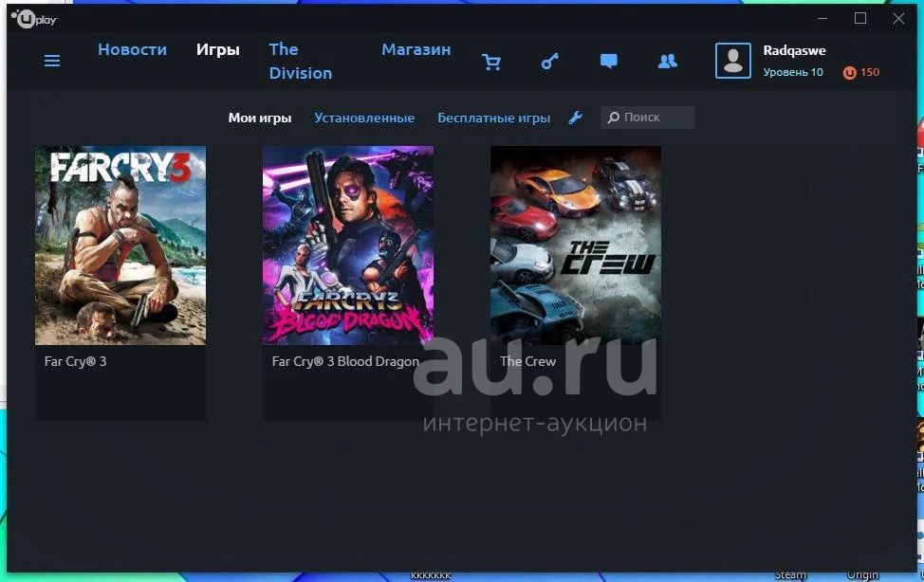Open The Crew cover art
The width and height of the screenshot is (924, 582).
[x=576, y=246]
